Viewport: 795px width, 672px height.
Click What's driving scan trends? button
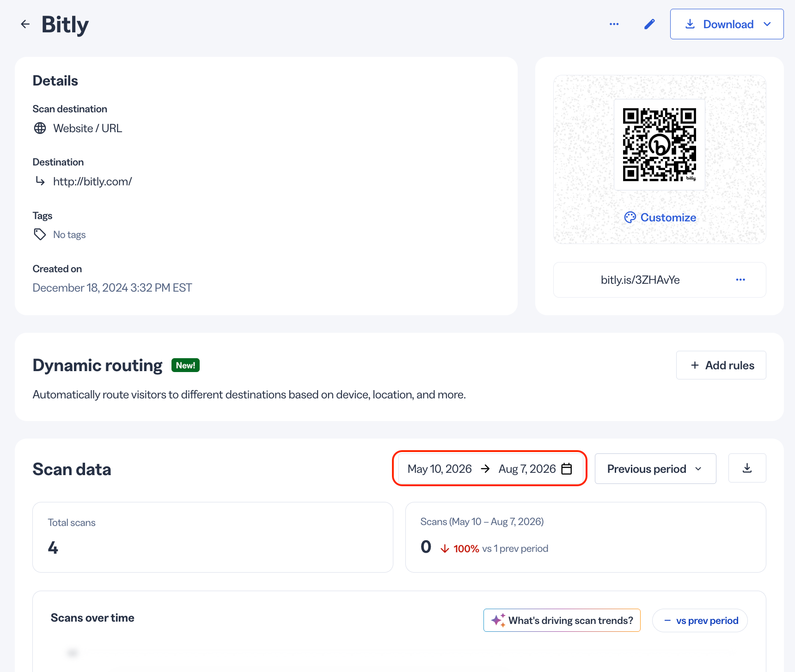point(562,620)
